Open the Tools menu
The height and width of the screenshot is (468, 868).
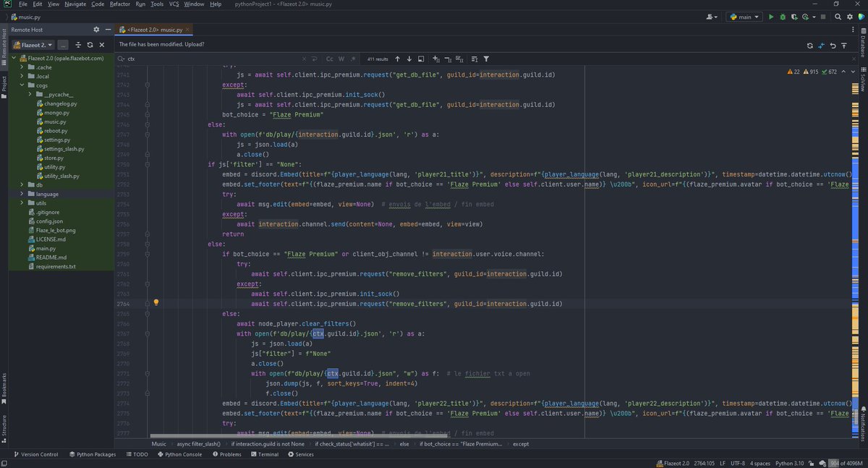(157, 4)
